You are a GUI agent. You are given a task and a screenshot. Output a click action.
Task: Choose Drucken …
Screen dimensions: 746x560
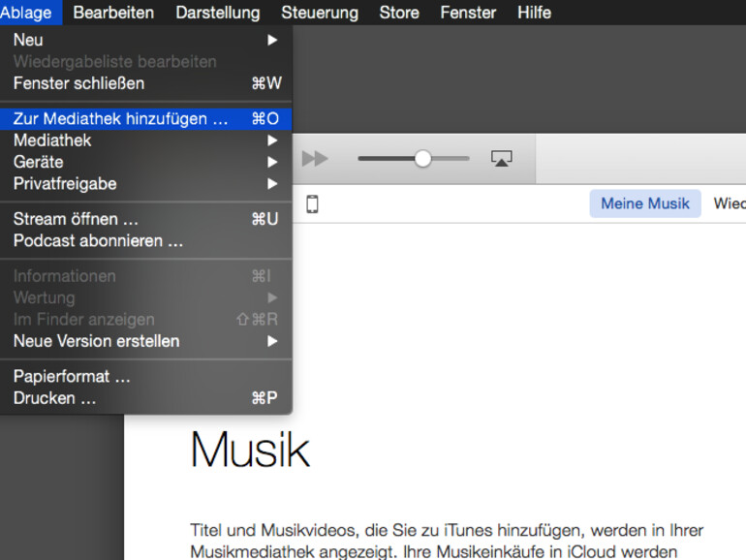point(145,398)
